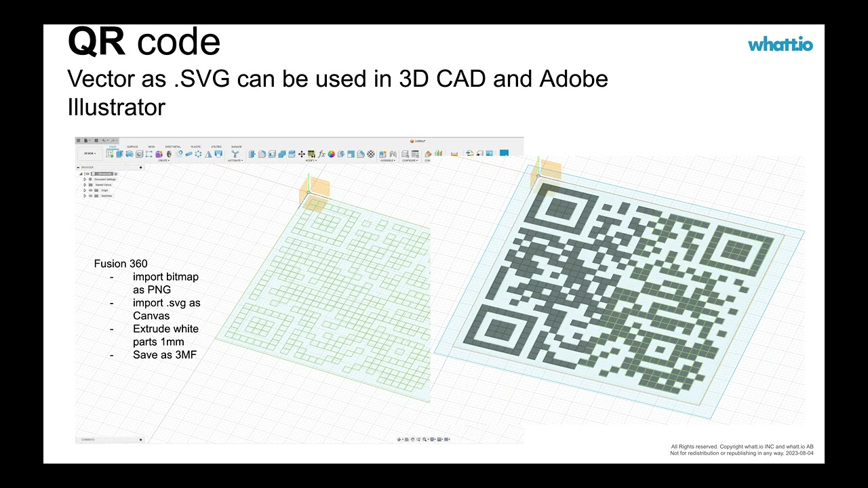The height and width of the screenshot is (488, 868).
Task: Select the Revolve tool icon
Action: pyautogui.click(x=130, y=154)
